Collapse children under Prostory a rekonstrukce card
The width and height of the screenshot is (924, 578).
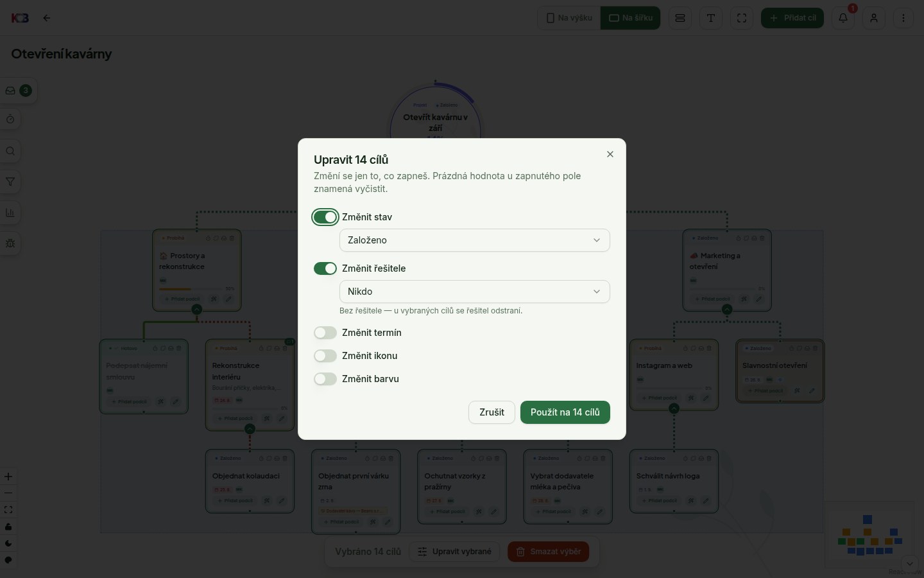coord(197,310)
